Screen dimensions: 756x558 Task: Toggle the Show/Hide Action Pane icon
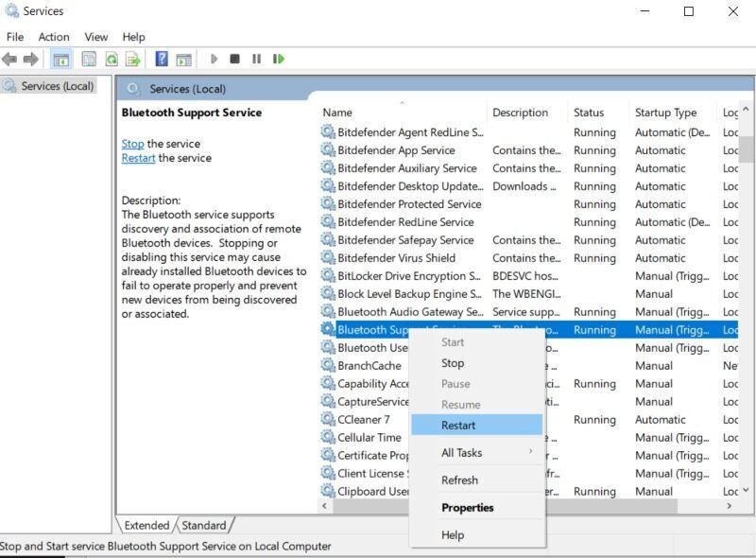click(183, 60)
